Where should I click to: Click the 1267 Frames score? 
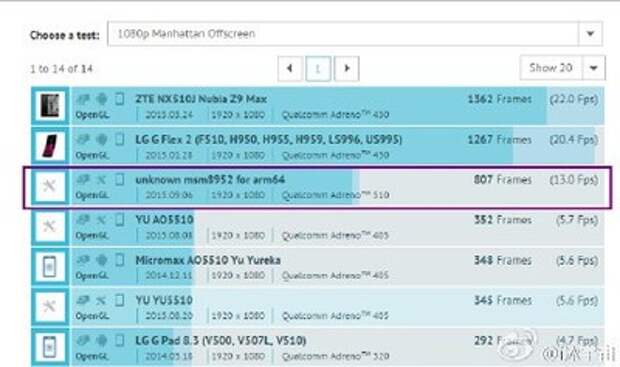click(x=500, y=139)
